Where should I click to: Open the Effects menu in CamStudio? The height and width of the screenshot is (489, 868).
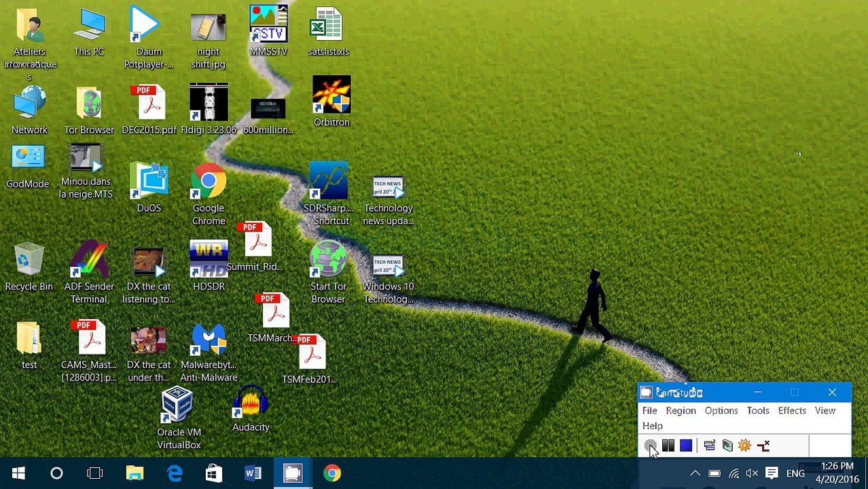click(x=792, y=410)
